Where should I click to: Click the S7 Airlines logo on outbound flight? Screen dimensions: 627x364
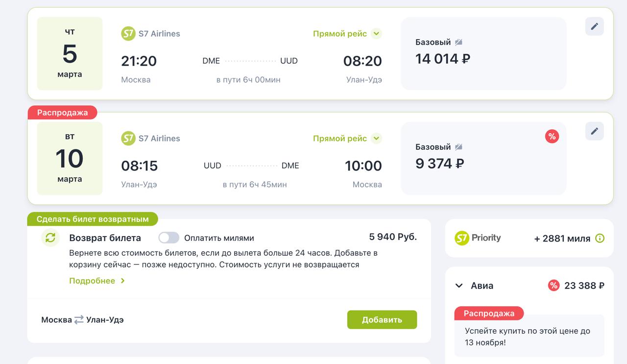pyautogui.click(x=128, y=34)
